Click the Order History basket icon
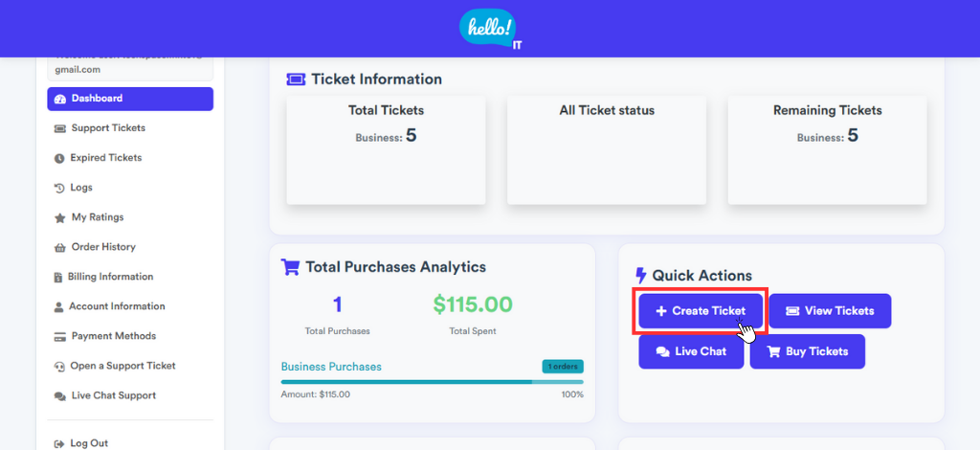This screenshot has height=450, width=980. (x=59, y=247)
